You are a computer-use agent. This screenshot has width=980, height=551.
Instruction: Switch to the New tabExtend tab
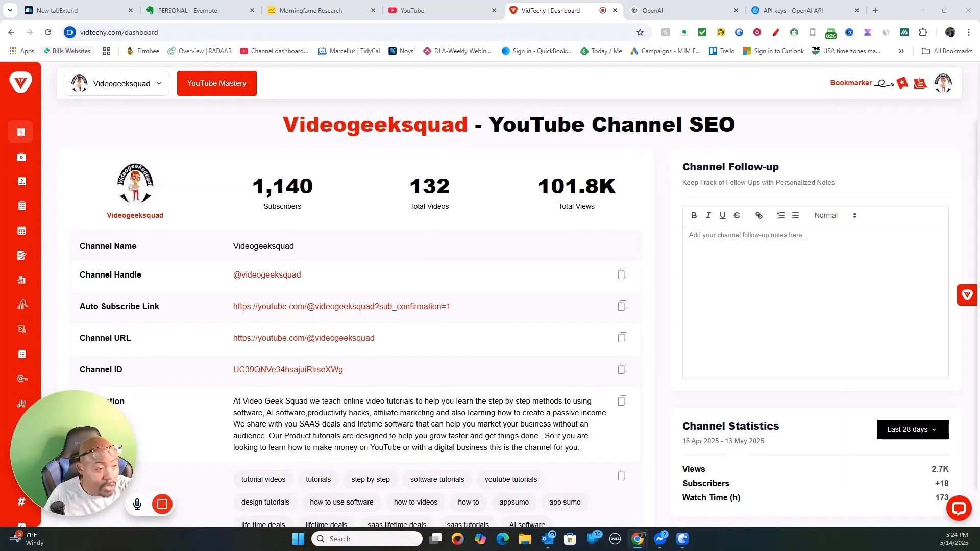point(78,10)
